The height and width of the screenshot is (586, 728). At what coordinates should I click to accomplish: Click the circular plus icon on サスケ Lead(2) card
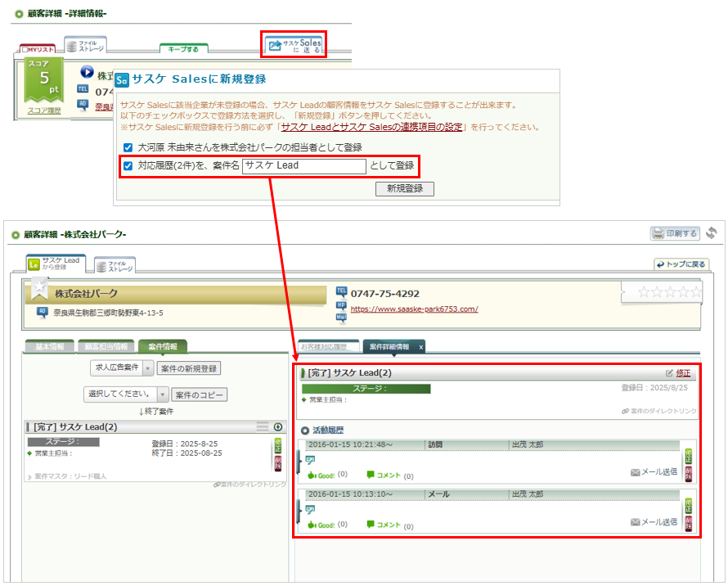(278, 426)
